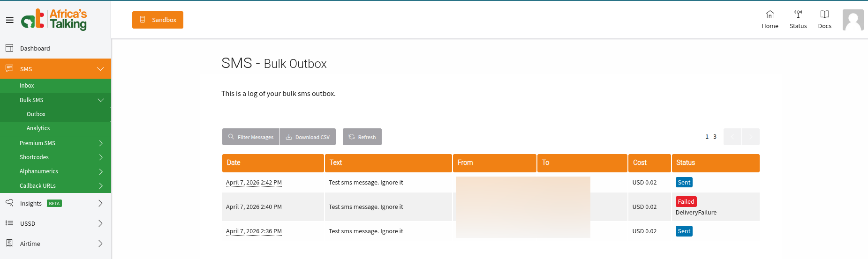Click the hamburger menu icon
Screen dimensions: 868x259
pos(9,20)
